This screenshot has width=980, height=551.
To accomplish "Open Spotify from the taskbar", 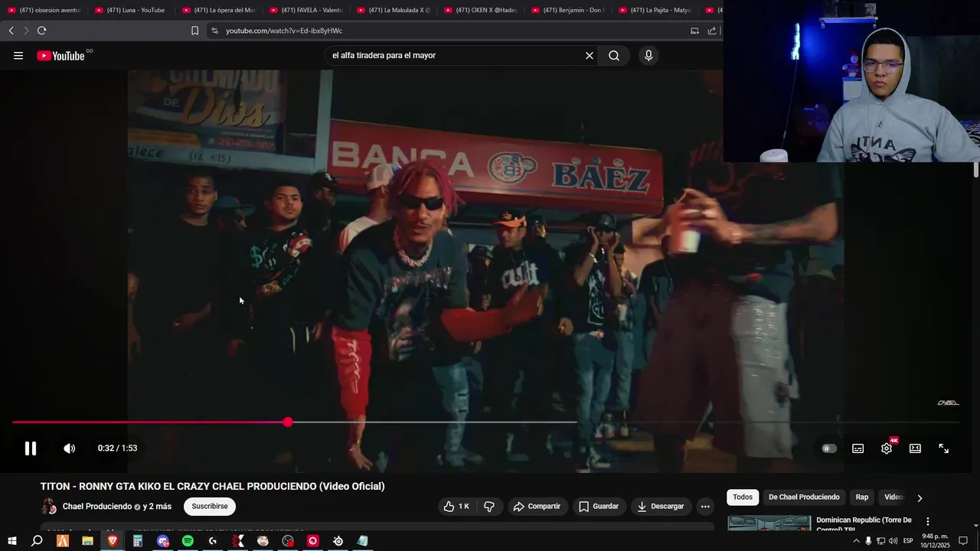I will coord(188,541).
